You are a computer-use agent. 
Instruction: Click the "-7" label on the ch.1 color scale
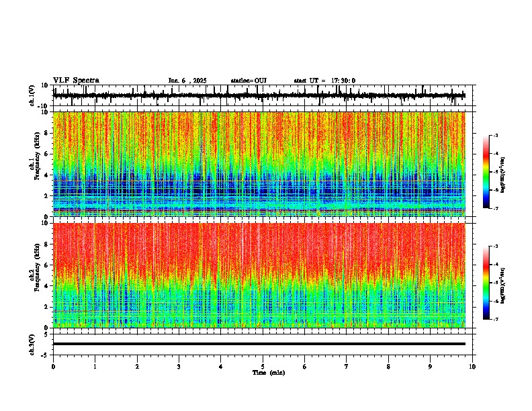click(496, 208)
